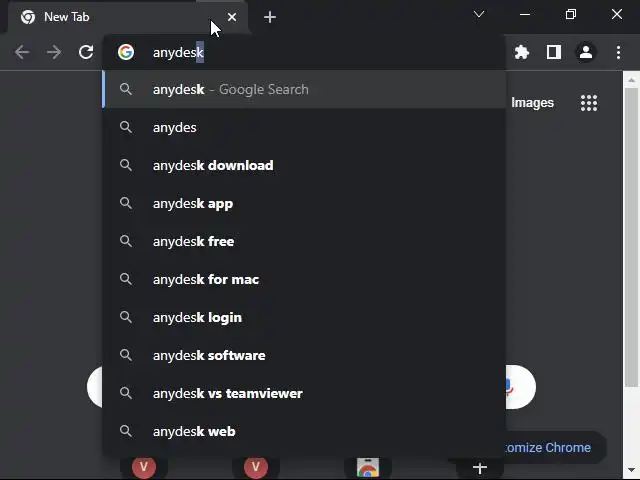Click search icon beside anydesk web
The height and width of the screenshot is (480, 640).
tap(126, 431)
